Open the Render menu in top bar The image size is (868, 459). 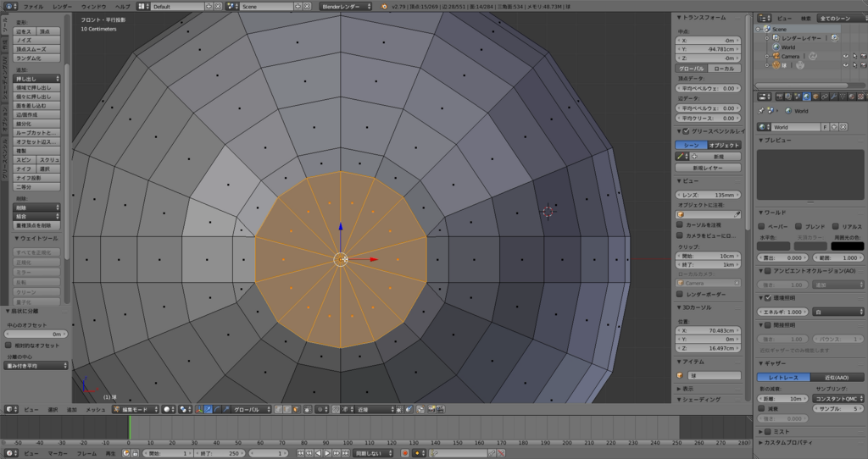(x=62, y=7)
